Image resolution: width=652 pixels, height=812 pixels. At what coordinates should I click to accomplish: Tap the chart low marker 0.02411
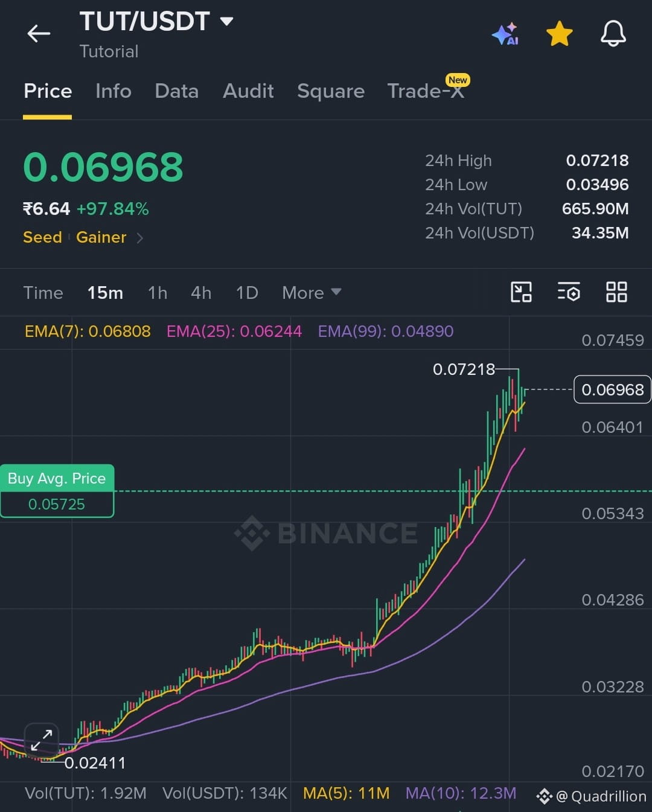[95, 763]
